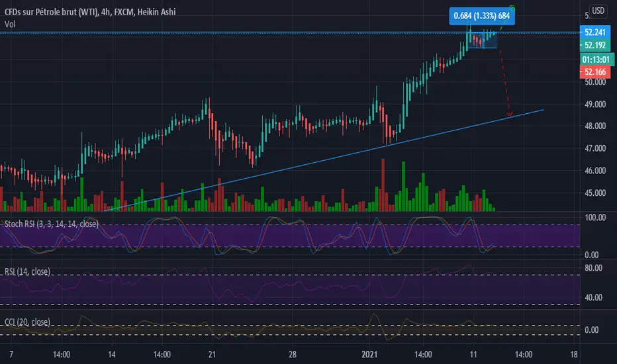Click the 0.684 (1.33%) 684 measurement label

(482, 16)
